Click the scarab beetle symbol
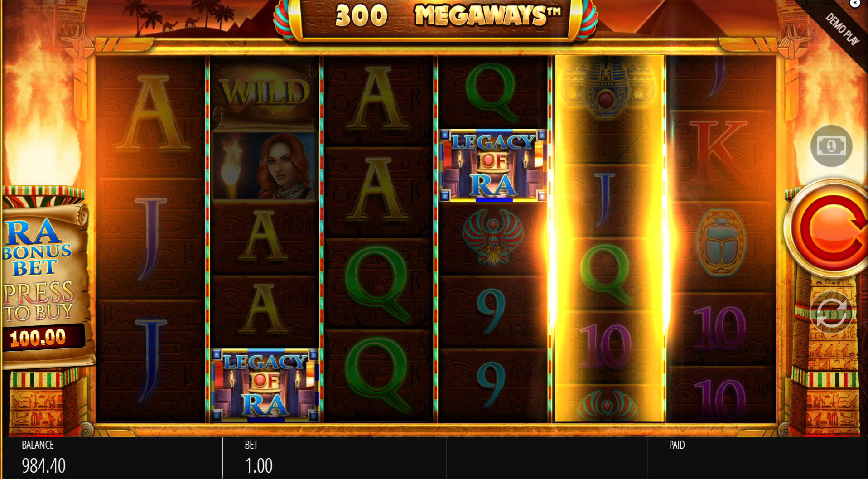This screenshot has height=479, width=868. coord(721,242)
